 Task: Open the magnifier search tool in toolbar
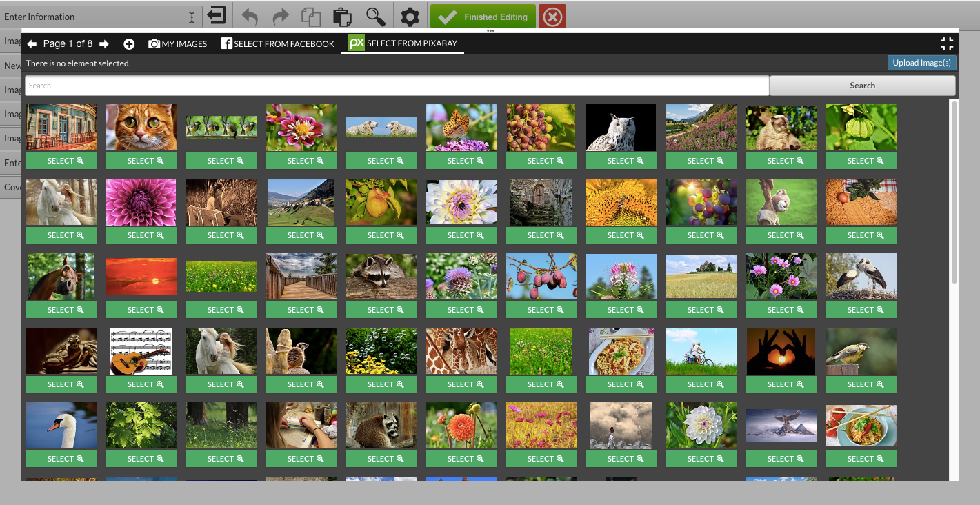click(375, 17)
